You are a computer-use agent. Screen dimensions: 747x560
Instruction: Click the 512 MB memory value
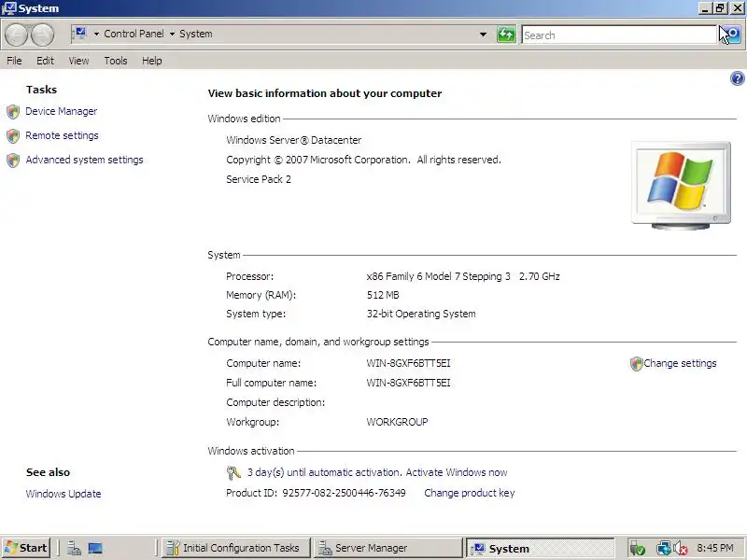point(383,295)
